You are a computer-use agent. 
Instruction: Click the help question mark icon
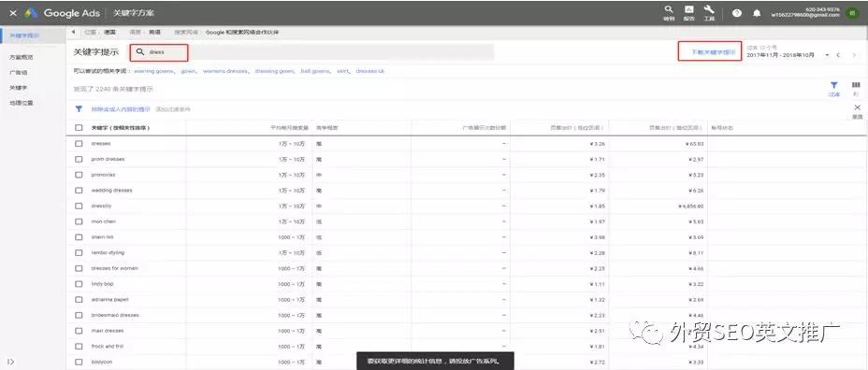click(x=737, y=13)
